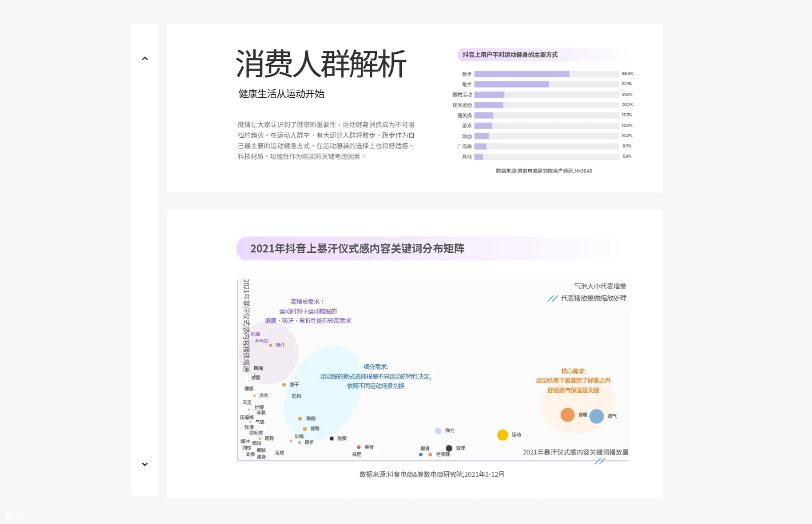
Task: Click legend text 代表播放量做缩放处理
Action: pyautogui.click(x=594, y=298)
